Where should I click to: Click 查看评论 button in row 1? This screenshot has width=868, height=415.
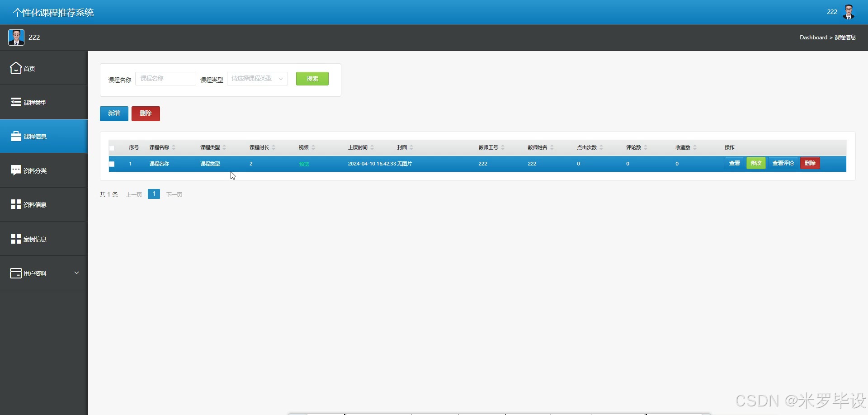click(783, 163)
